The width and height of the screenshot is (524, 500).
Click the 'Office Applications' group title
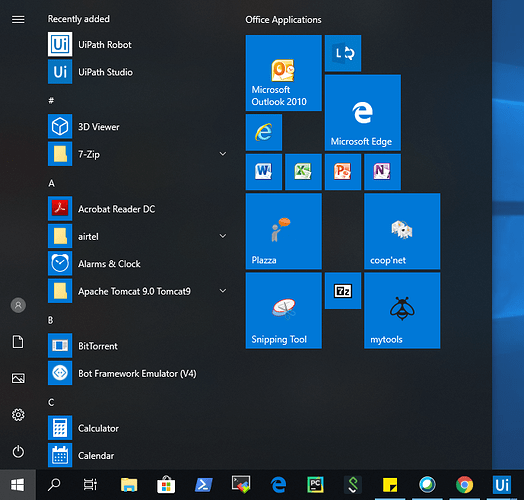(283, 20)
